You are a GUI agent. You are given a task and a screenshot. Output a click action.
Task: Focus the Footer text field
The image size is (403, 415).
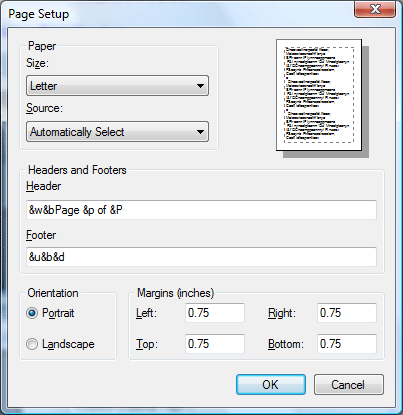click(x=201, y=257)
